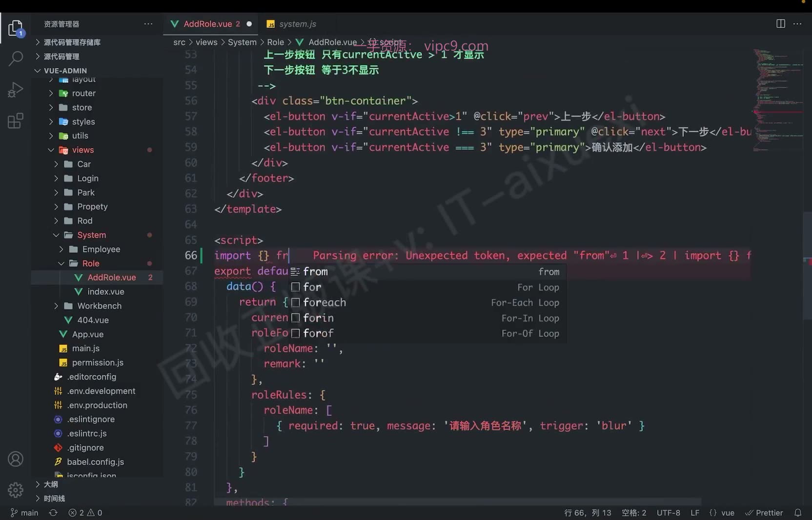The width and height of the screenshot is (812, 520).
Task: Close the unsaved AddRole.vue tab dot
Action: [249, 23]
